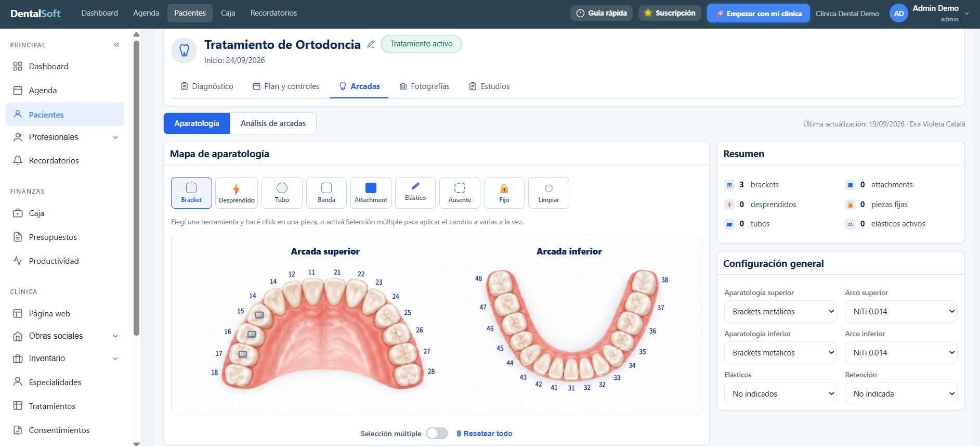The height and width of the screenshot is (446, 980).
Task: Switch to the Plan y controles tab
Action: coord(286,86)
